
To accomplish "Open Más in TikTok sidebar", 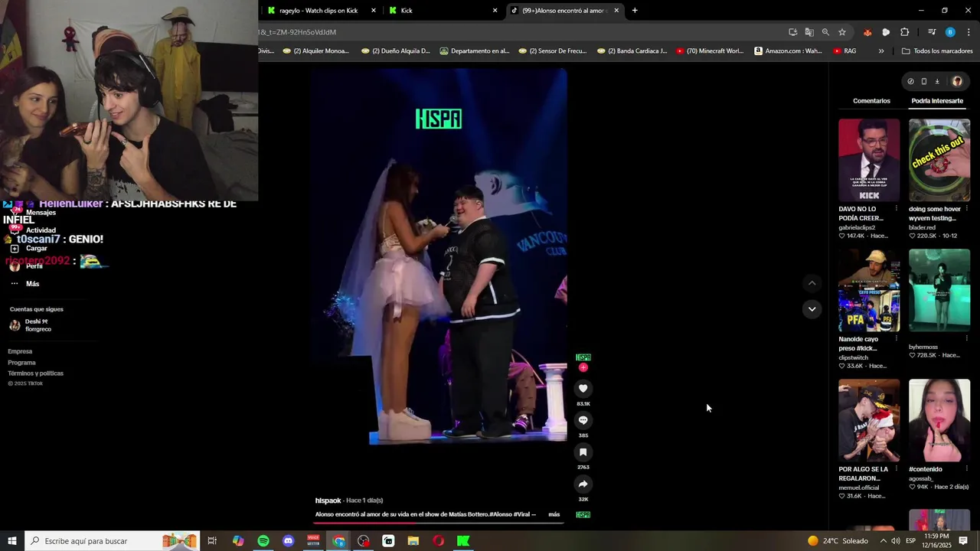I will [24, 284].
